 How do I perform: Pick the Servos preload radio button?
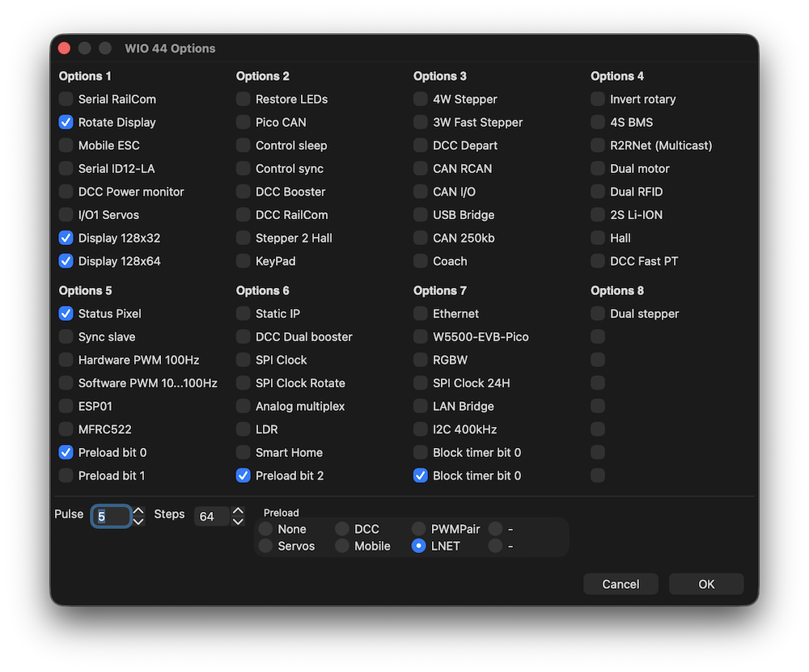[265, 547]
